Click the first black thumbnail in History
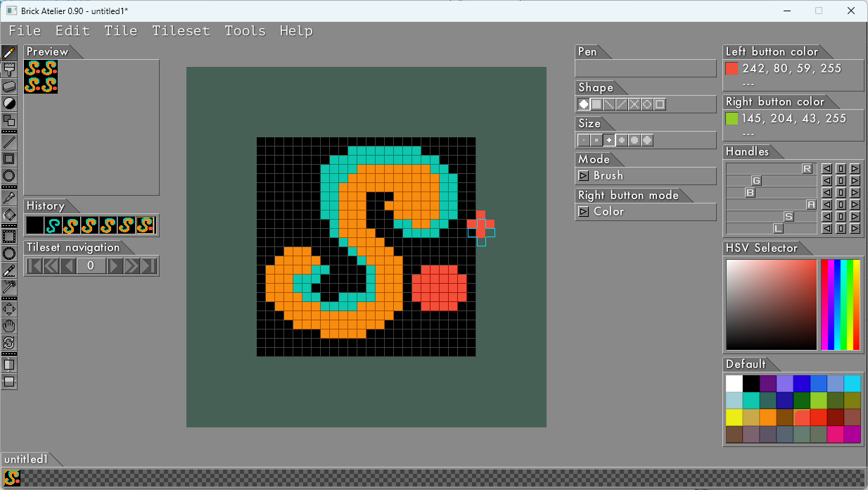This screenshot has height=490, width=868. 35,225
